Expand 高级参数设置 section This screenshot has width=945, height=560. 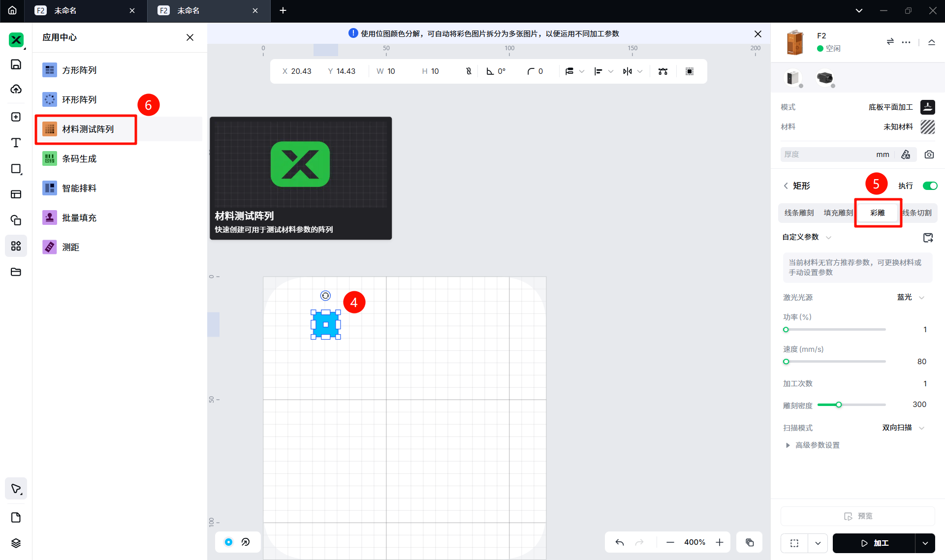pyautogui.click(x=817, y=445)
